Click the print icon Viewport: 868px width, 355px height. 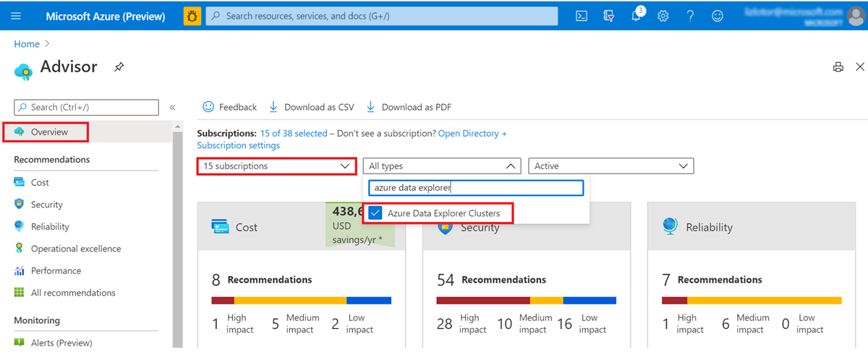(x=838, y=67)
